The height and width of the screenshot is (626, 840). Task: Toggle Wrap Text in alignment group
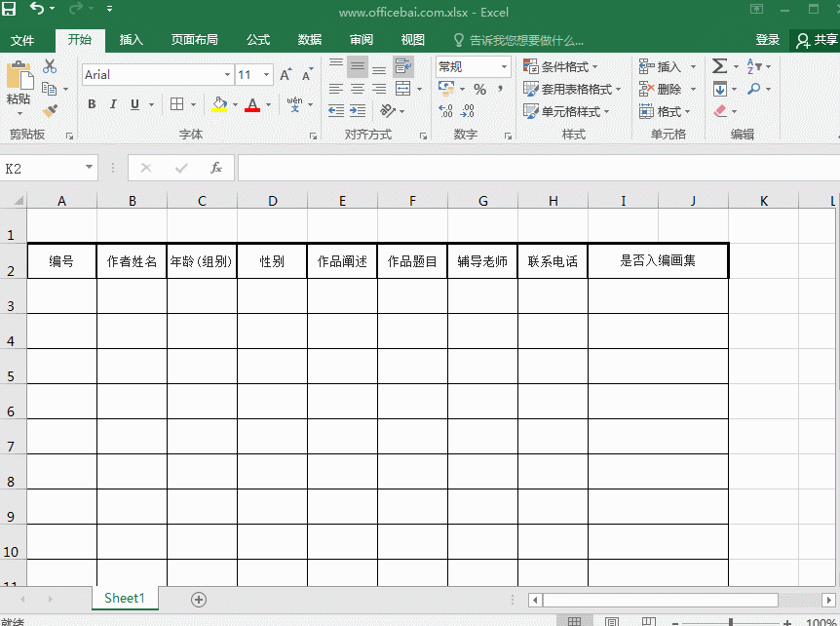402,66
